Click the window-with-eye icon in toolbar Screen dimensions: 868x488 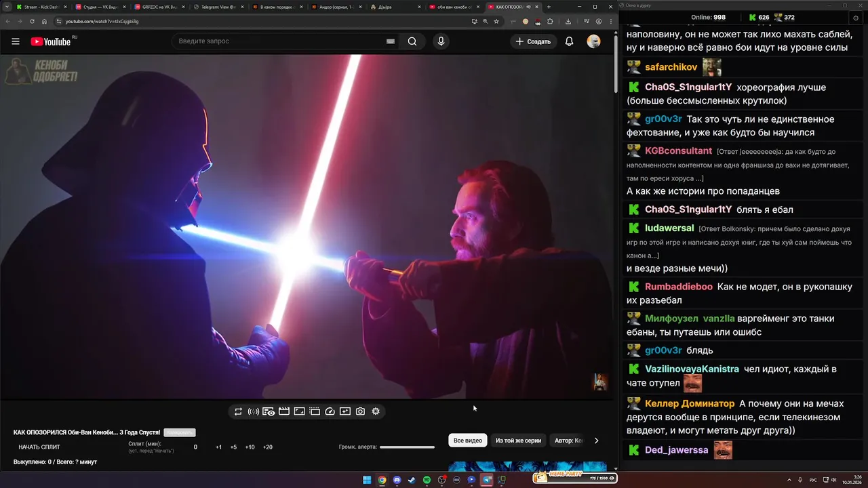269,411
